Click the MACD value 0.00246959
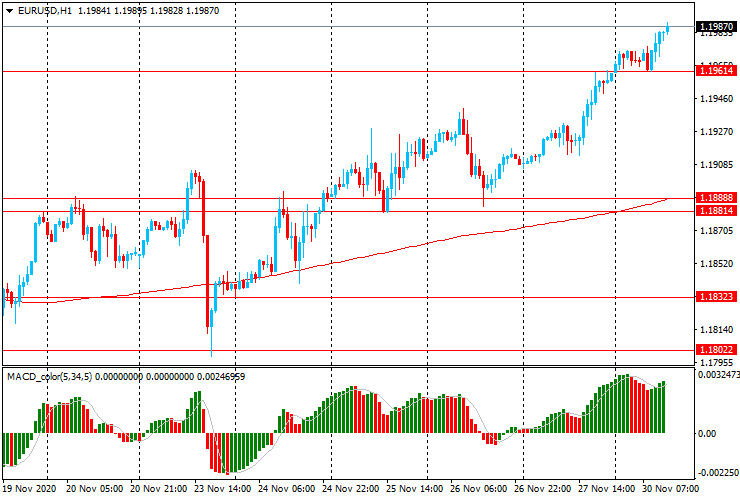The height and width of the screenshot is (500, 740). pyautogui.click(x=221, y=377)
